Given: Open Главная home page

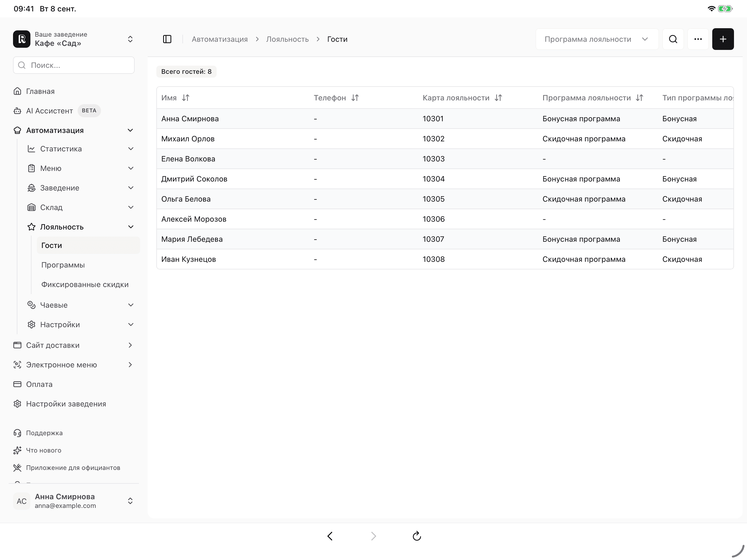Looking at the screenshot, I should pos(74,91).
